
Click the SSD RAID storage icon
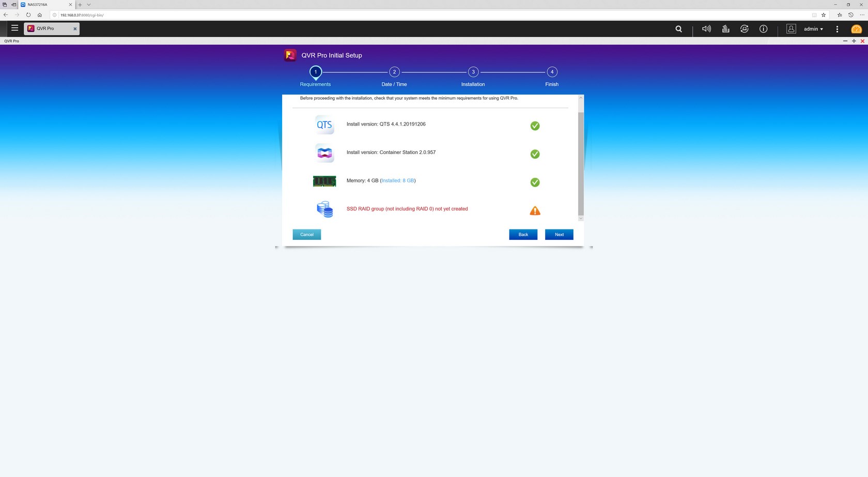tap(324, 209)
